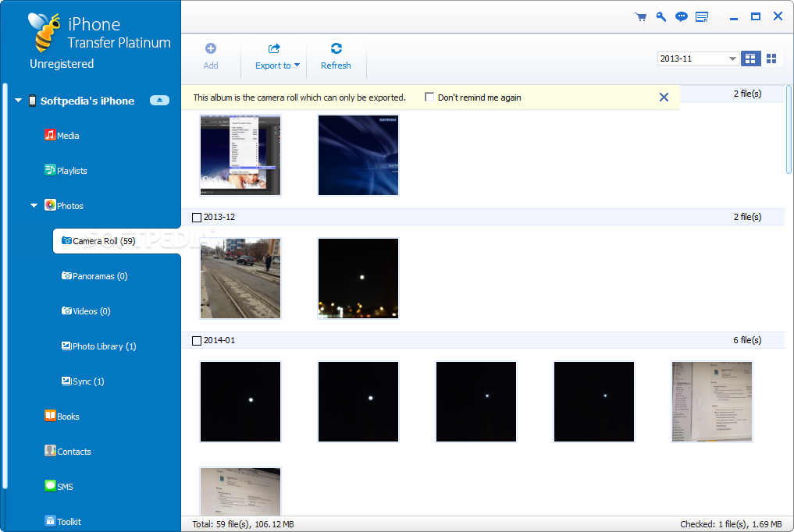Select the Photoshop screenshot thumbnail
The width and height of the screenshot is (794, 532).
pos(240,154)
